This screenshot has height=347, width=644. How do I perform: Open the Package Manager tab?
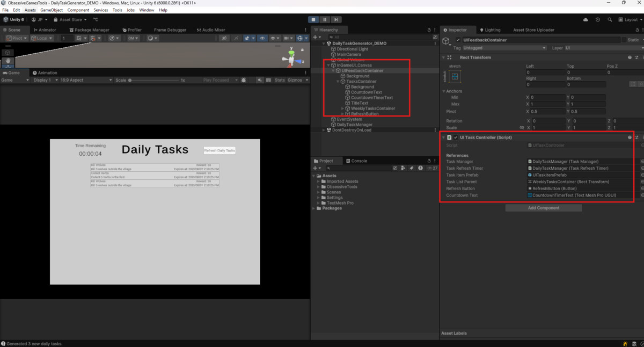(x=89, y=30)
